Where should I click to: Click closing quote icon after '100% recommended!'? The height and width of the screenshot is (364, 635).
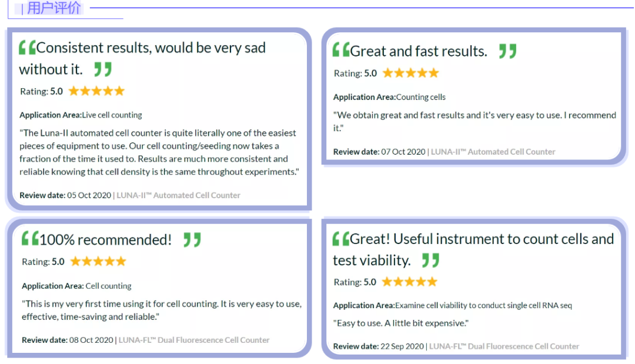[x=192, y=240]
